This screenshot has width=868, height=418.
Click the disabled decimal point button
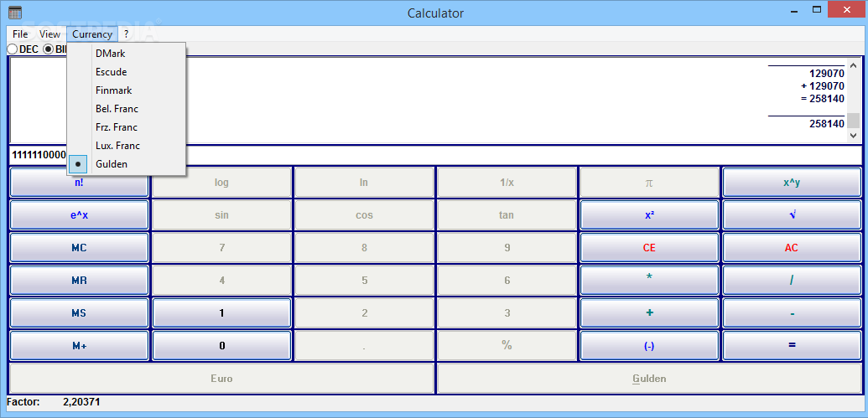364,346
